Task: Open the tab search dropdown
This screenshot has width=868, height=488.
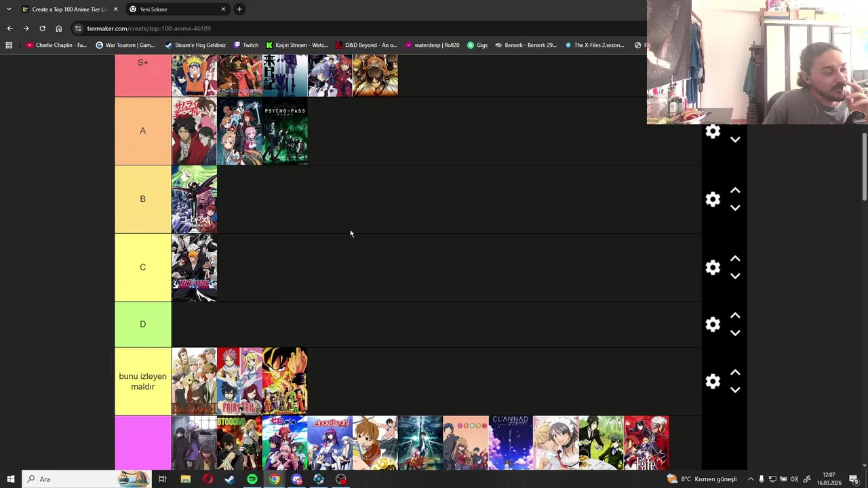Action: pyautogui.click(x=9, y=9)
